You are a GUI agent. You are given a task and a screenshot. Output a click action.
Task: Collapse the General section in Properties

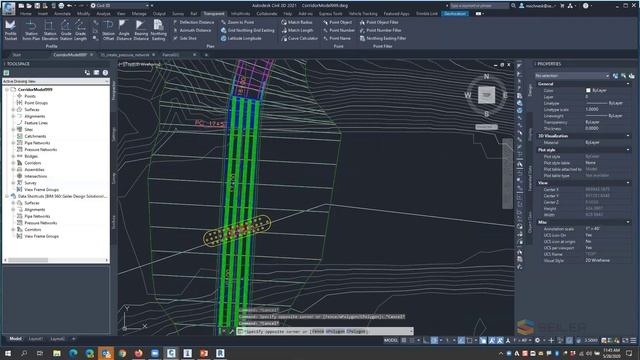[628, 84]
